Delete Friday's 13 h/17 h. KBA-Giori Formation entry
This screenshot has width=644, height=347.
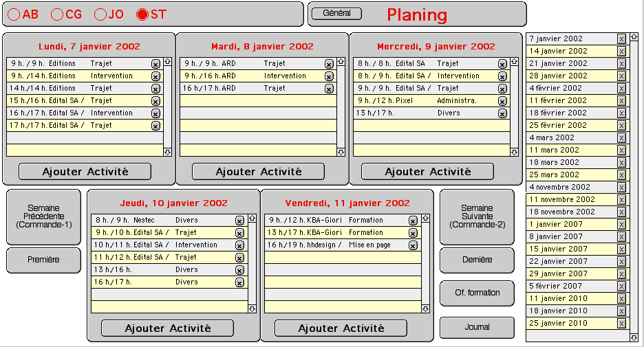coord(414,233)
